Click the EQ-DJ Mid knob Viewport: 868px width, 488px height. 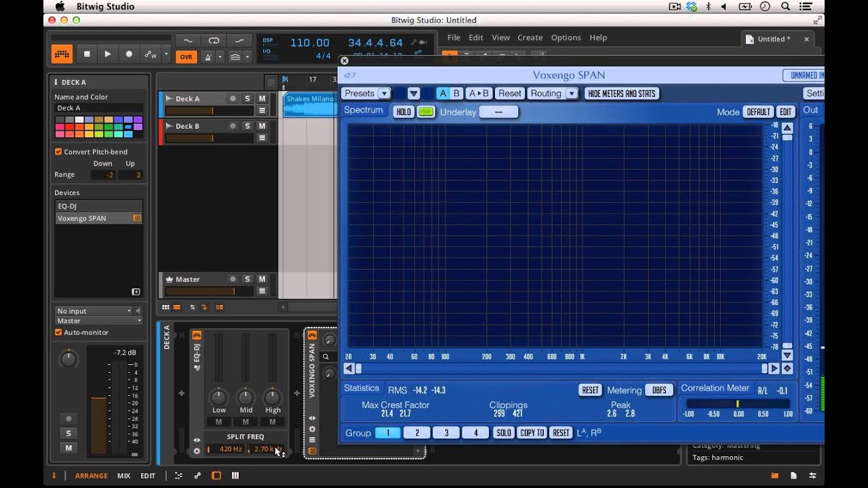(x=245, y=396)
